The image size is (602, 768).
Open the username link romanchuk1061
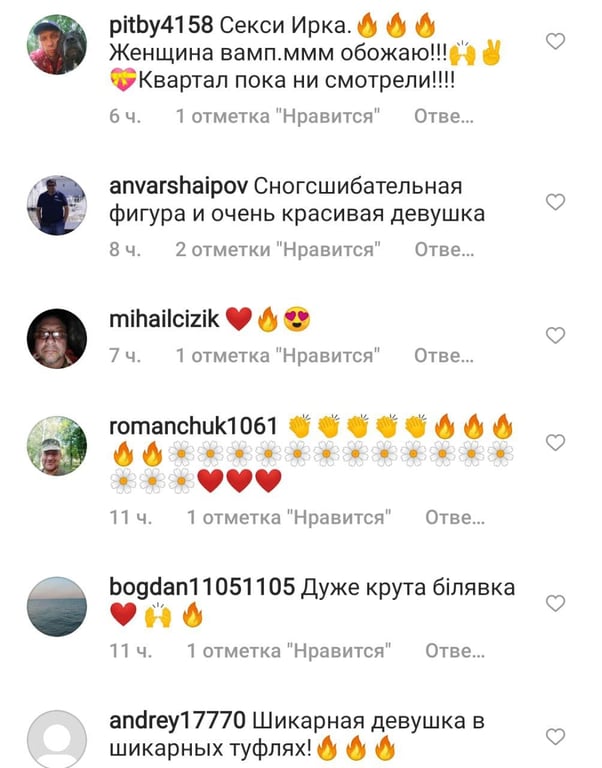pos(193,426)
